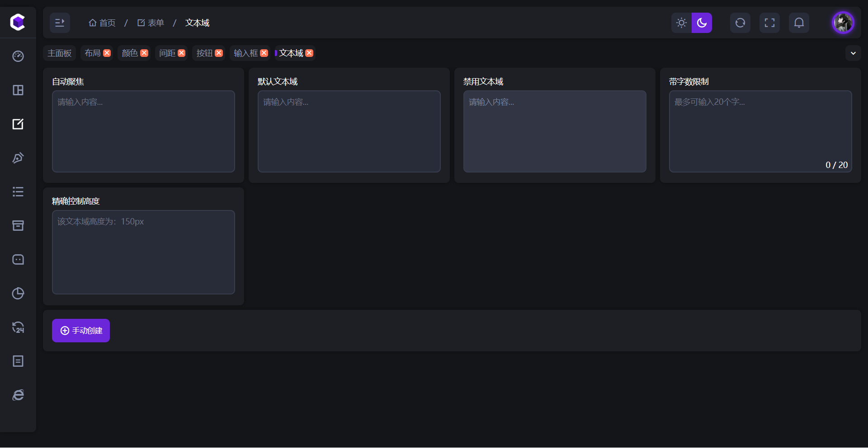Open the 24-hour refresh sidebar icon
The image size is (868, 448).
pos(18,327)
